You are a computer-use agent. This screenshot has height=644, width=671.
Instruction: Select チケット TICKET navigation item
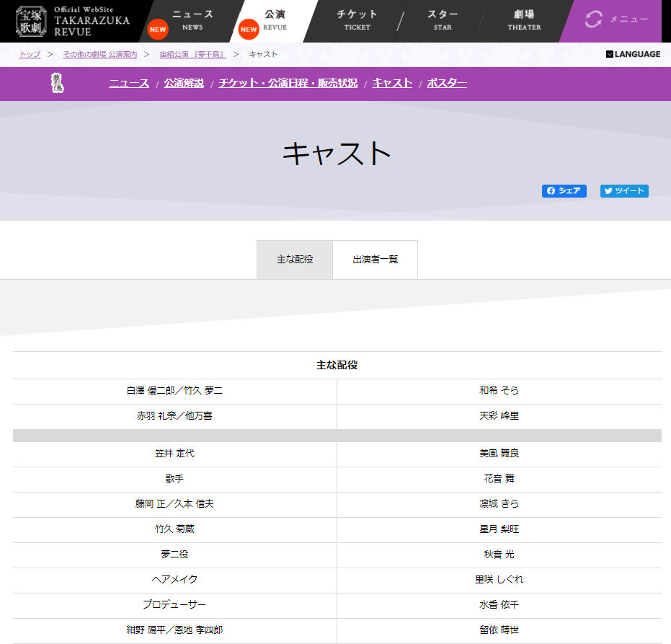coord(357,20)
